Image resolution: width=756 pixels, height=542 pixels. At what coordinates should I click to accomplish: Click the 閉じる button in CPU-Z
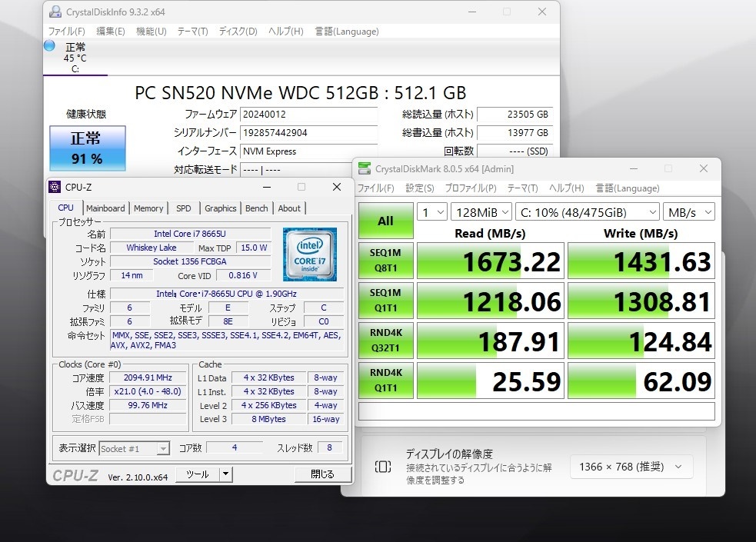click(x=322, y=474)
